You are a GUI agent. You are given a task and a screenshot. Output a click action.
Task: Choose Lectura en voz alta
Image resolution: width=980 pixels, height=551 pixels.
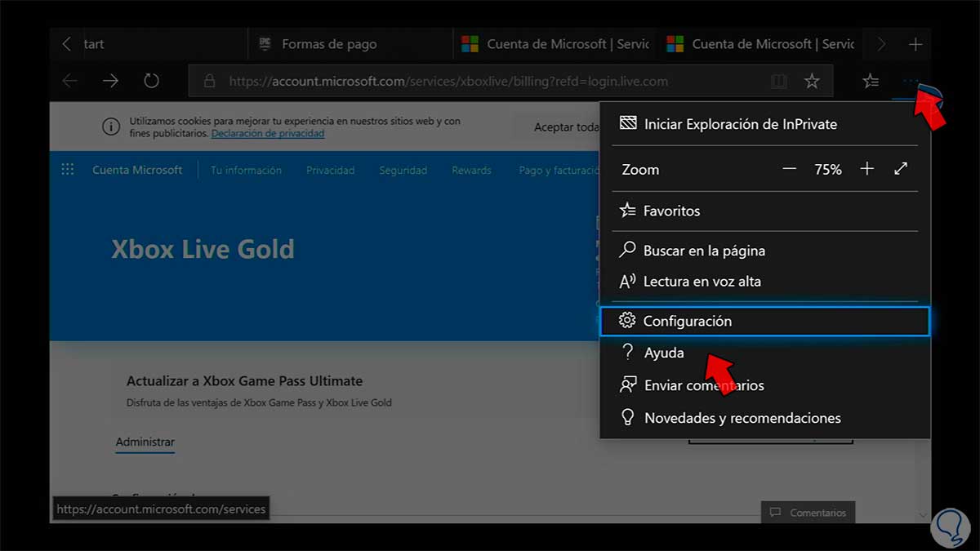765,282
